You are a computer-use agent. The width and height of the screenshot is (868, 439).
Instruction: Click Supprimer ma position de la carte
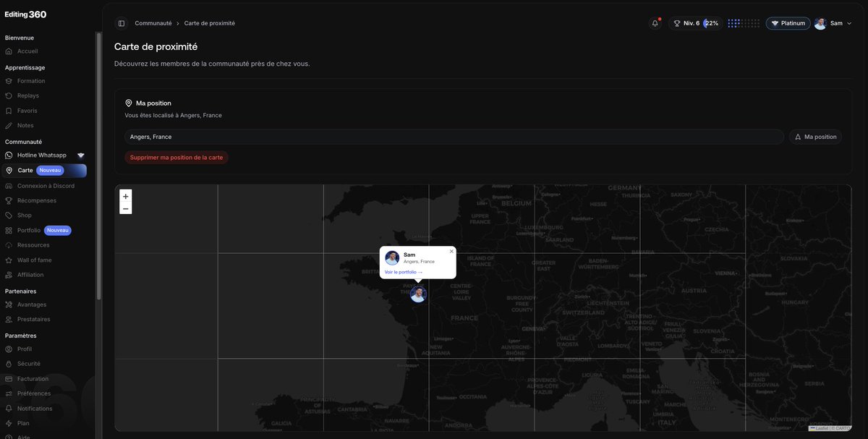click(x=176, y=157)
